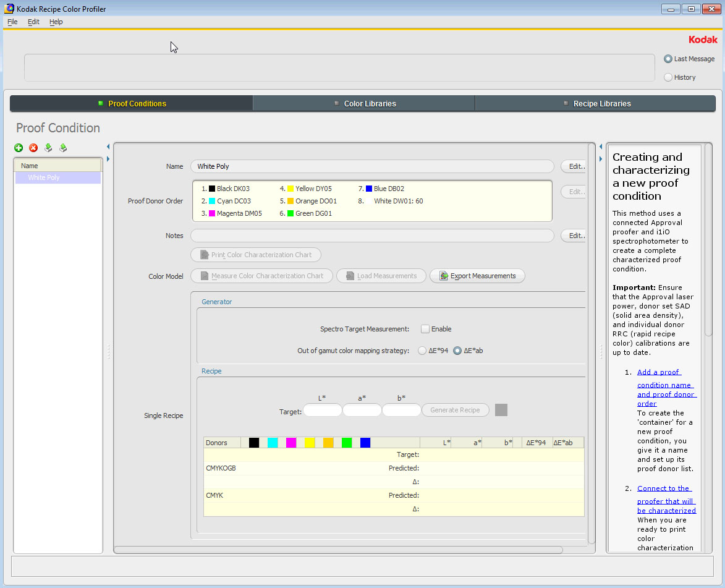Expand list panel using right-pointing arrow beside Name list

(108, 159)
